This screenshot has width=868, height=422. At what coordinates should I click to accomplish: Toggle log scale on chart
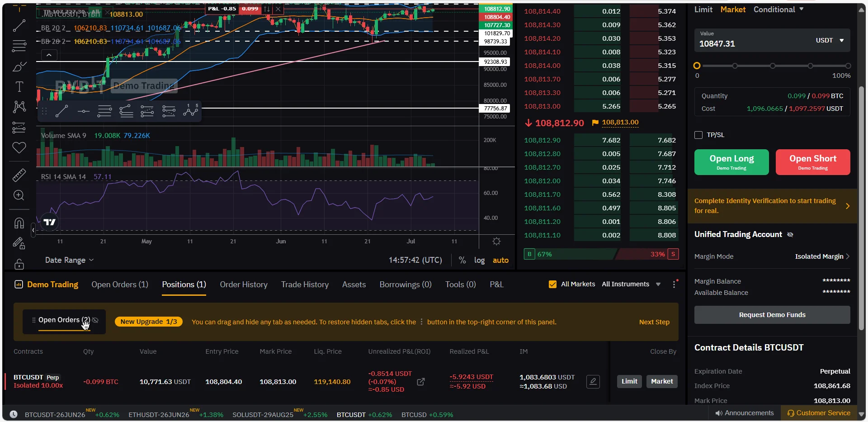click(479, 260)
